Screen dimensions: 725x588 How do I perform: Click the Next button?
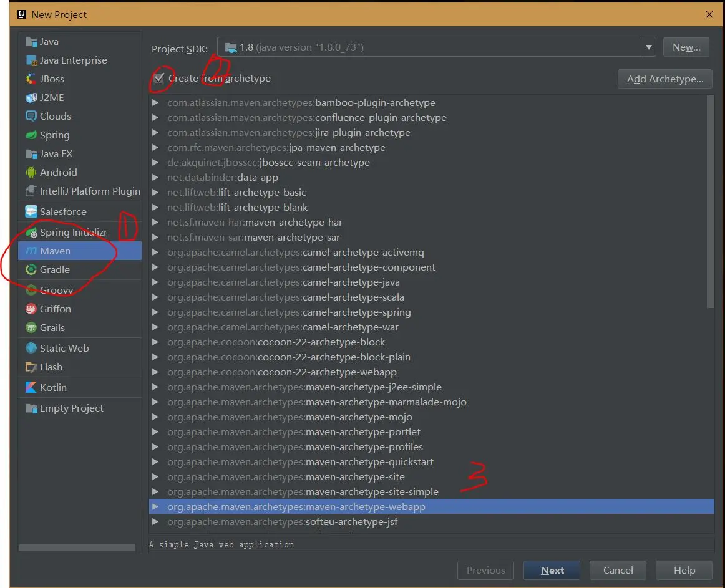click(x=552, y=570)
